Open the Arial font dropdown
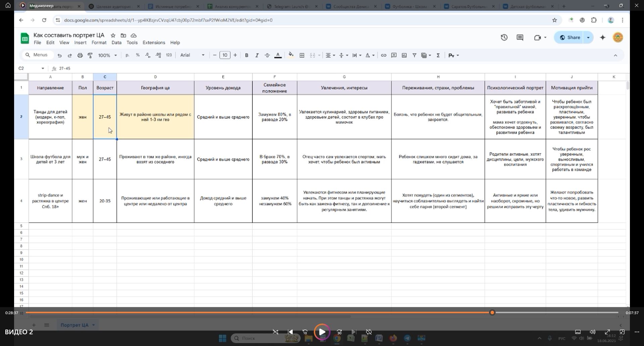The height and width of the screenshot is (346, 644). click(x=192, y=55)
